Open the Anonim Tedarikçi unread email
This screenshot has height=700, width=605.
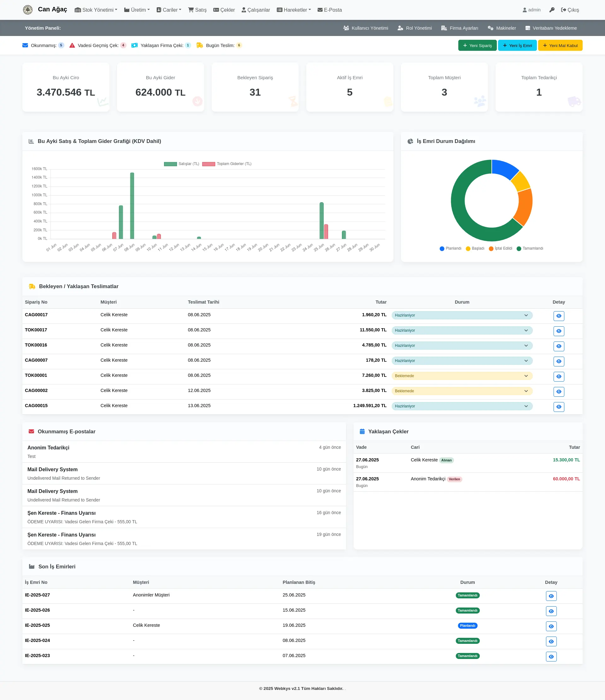184,451
